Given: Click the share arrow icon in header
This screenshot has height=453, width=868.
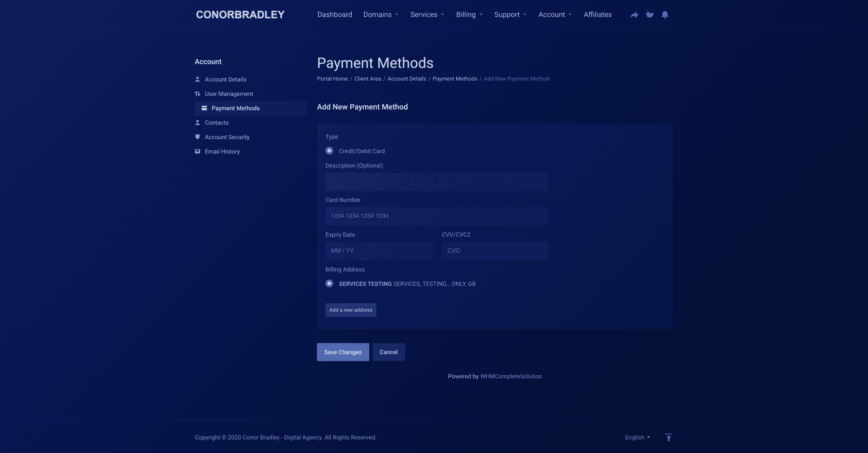Looking at the screenshot, I should 634,15.
